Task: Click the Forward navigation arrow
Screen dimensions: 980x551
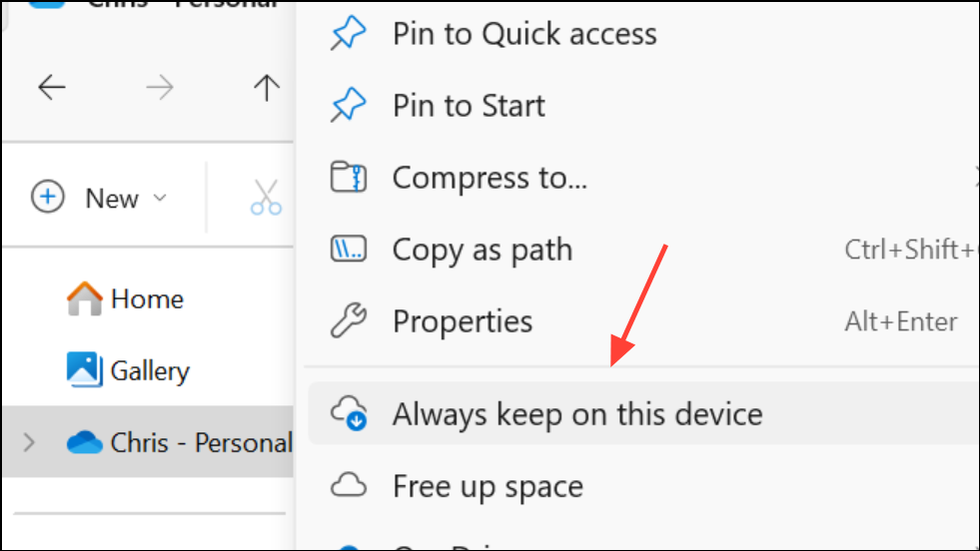Action: 160,88
